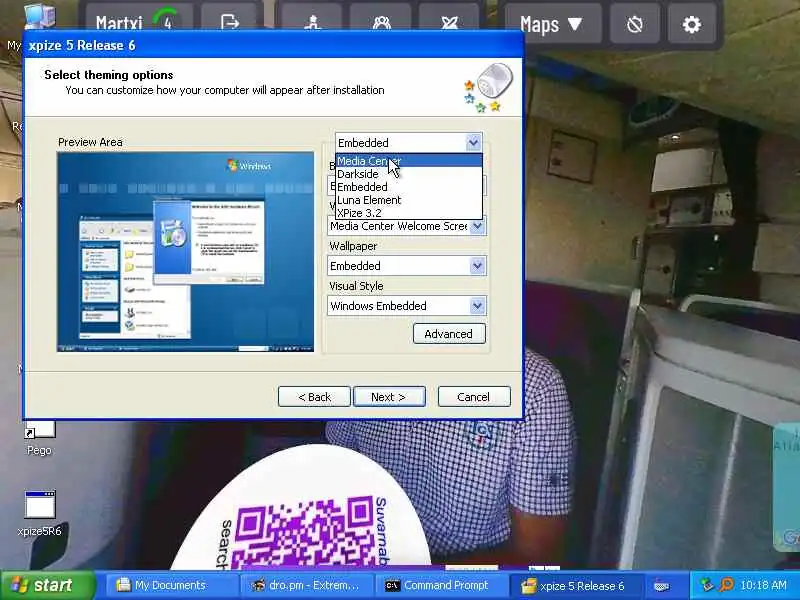800x600 pixels.
Task: Click the keyboard icon on the taskbar
Action: [x=662, y=586]
